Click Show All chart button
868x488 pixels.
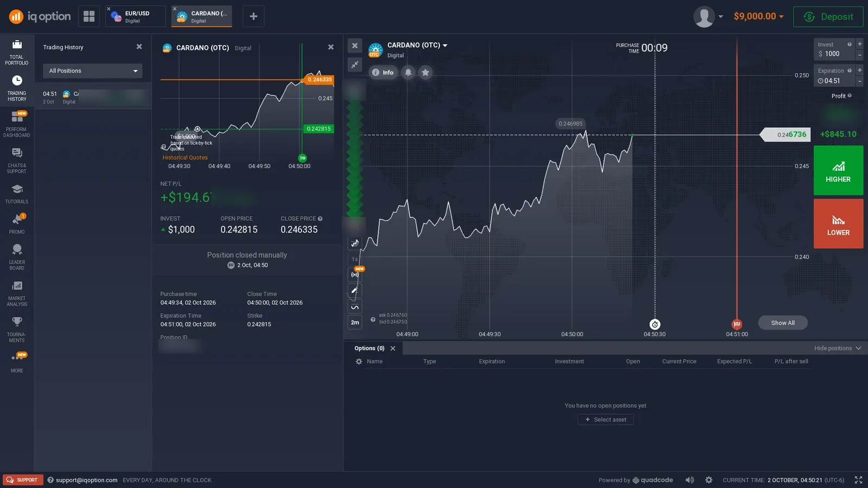pos(783,323)
